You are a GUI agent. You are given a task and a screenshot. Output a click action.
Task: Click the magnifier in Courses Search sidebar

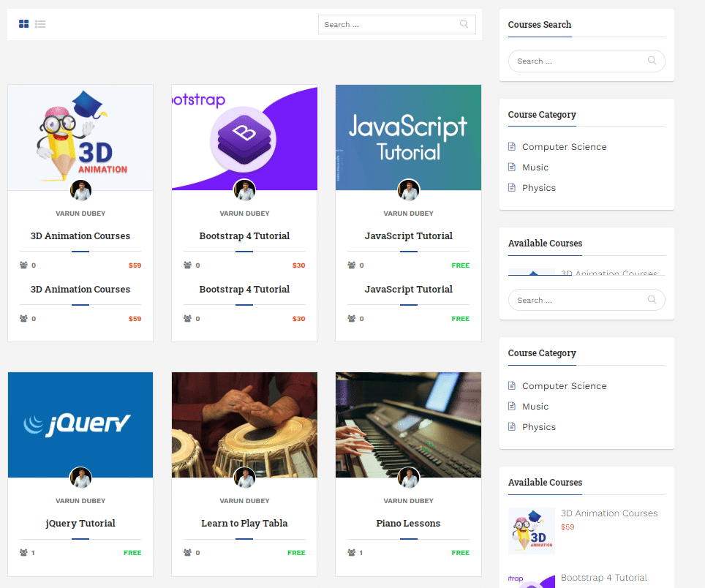[652, 61]
